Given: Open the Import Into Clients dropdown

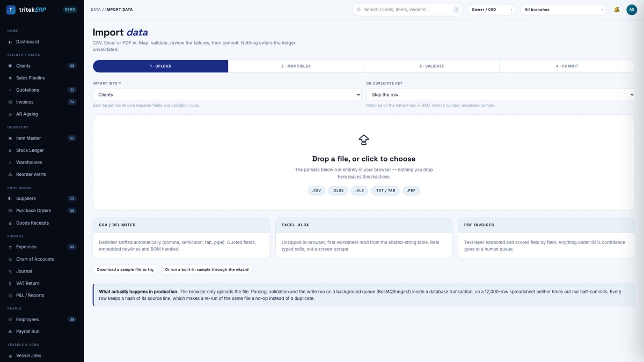Looking at the screenshot, I should pyautogui.click(x=227, y=94).
